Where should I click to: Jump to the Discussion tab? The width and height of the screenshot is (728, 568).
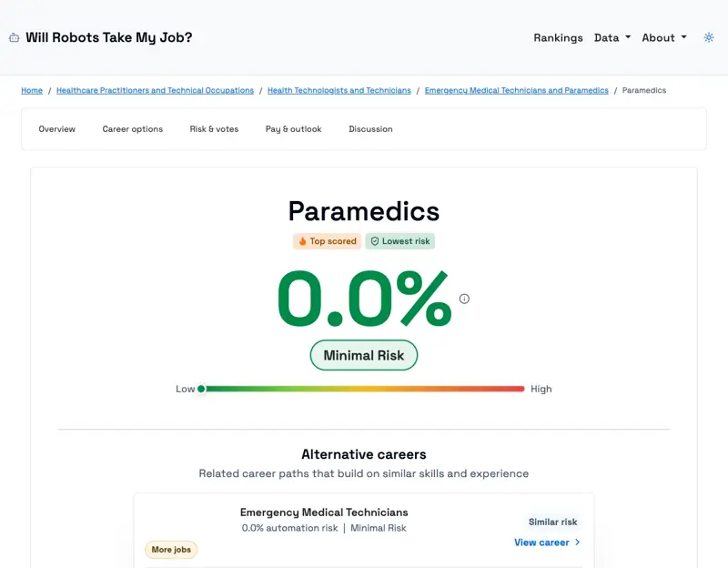tap(370, 129)
